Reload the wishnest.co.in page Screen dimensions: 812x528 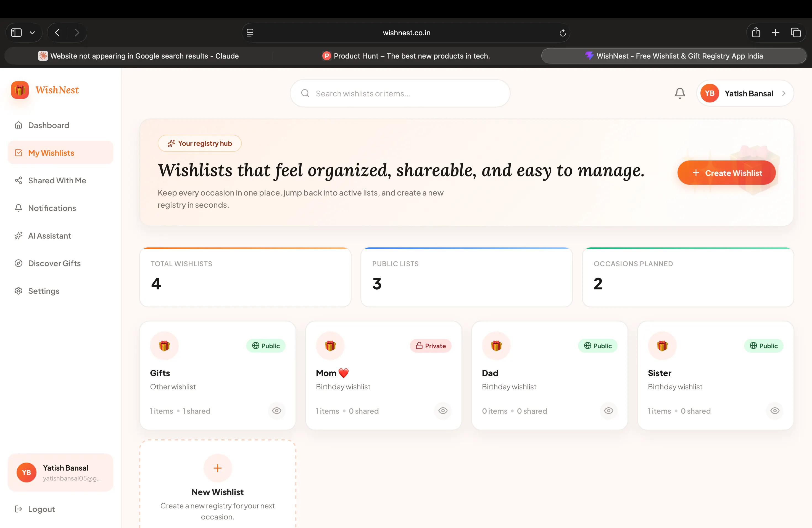563,33
